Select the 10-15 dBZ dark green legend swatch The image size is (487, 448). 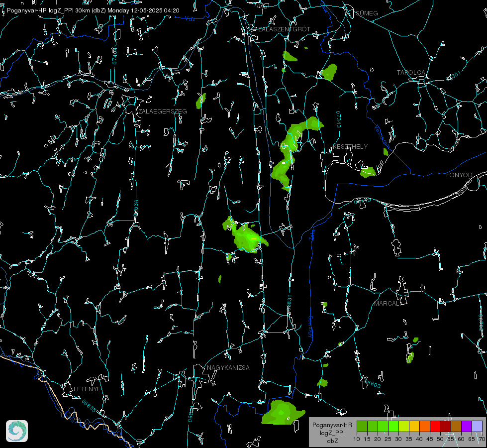click(362, 426)
